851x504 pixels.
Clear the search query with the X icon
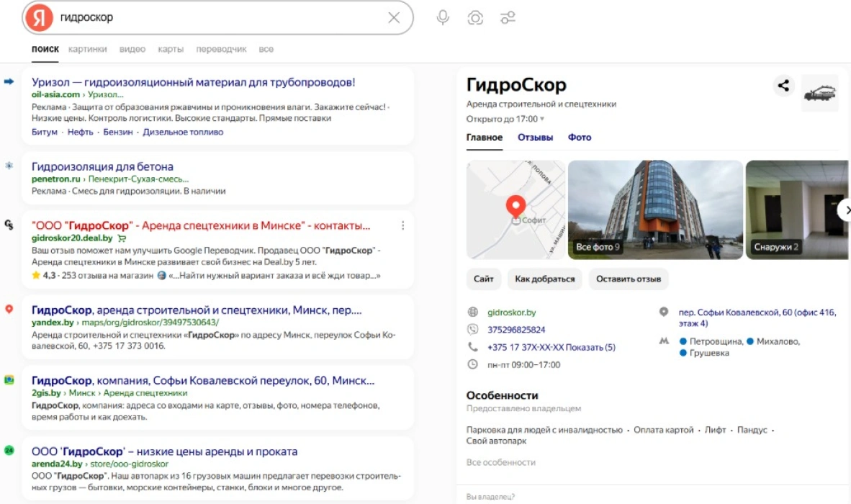[x=392, y=18]
